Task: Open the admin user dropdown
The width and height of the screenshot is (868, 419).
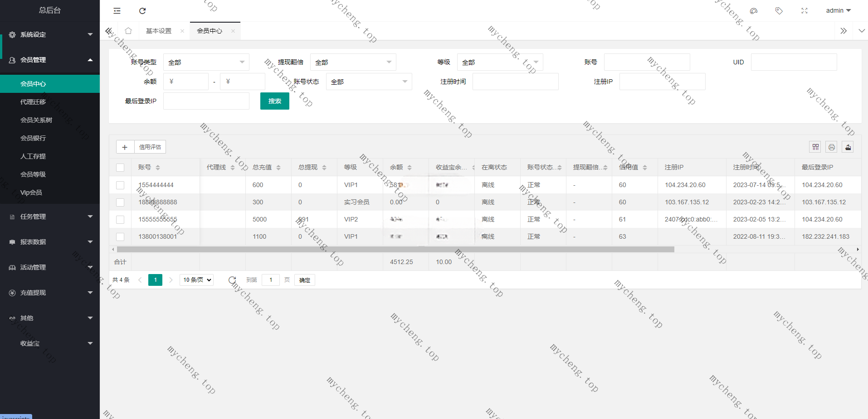Action: tap(838, 10)
